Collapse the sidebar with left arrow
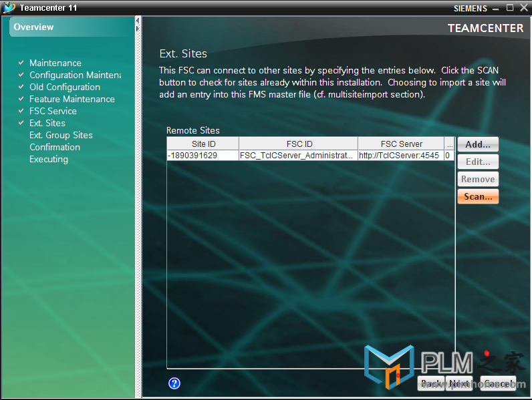The image size is (532, 400). click(x=138, y=21)
